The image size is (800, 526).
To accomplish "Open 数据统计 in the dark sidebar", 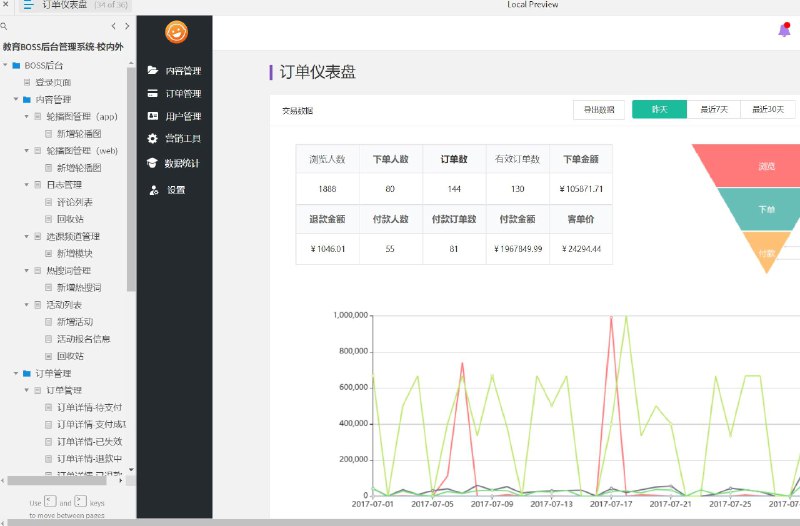I will tap(173, 163).
